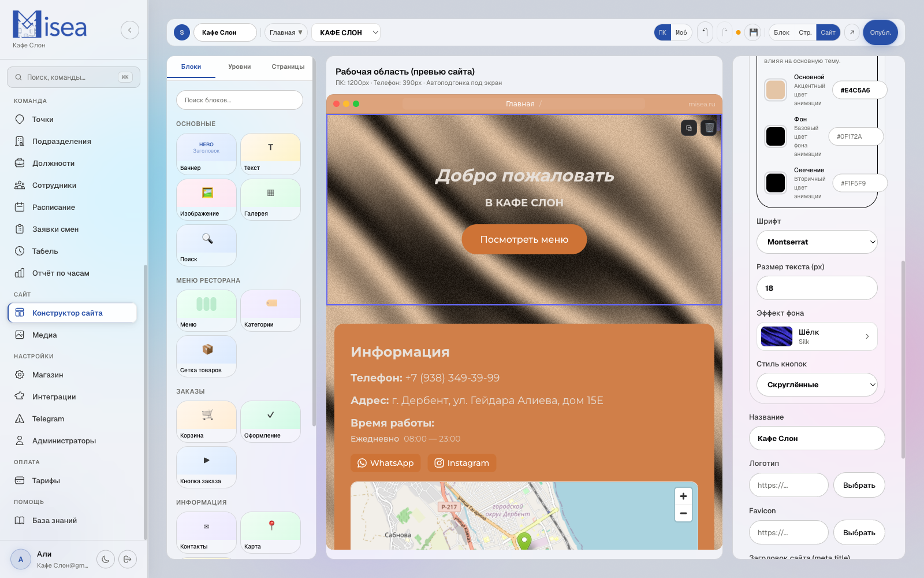This screenshot has height=578, width=924.
Task: Click the logout icon next to the user profile
Action: (128, 559)
